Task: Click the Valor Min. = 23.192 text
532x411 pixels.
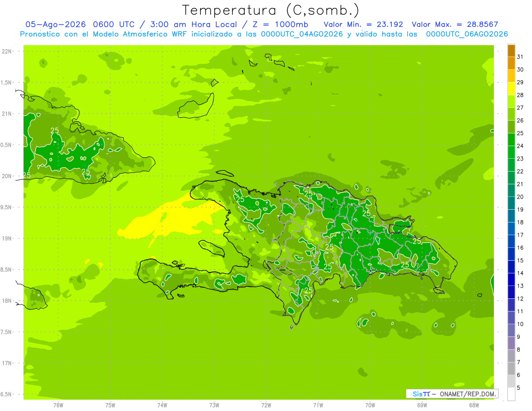Action: [363, 24]
